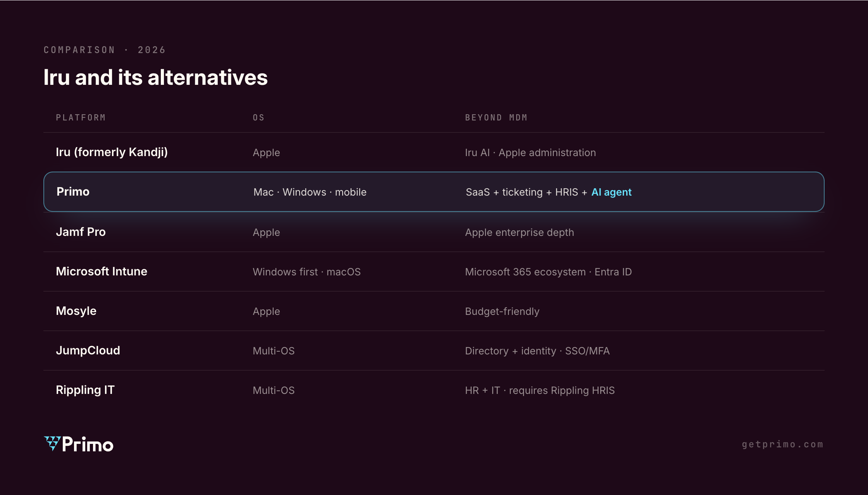Viewport: 868px width, 495px height.
Task: Click 'HR + IT · requires Rippling HRIS' cell
Action: (x=540, y=390)
